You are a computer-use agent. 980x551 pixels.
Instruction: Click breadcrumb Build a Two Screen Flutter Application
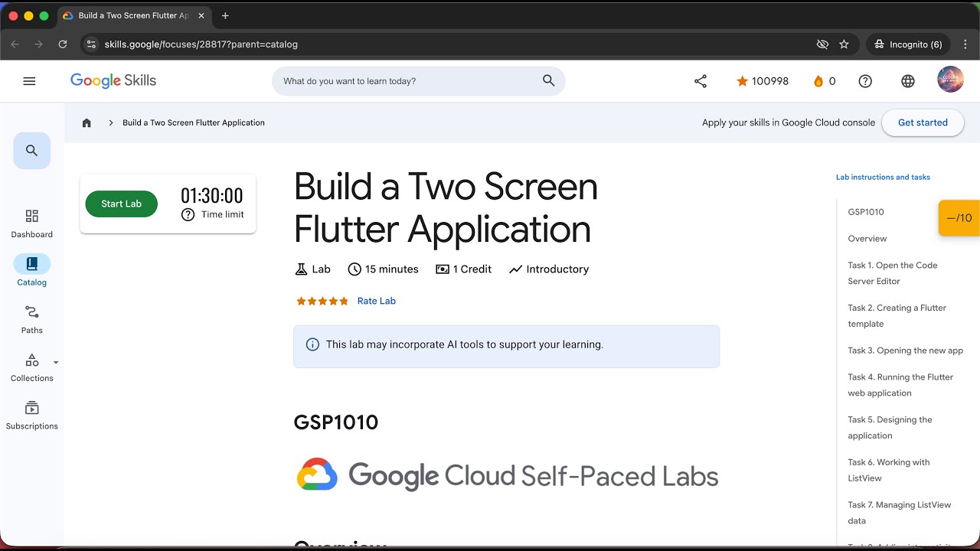(x=194, y=122)
